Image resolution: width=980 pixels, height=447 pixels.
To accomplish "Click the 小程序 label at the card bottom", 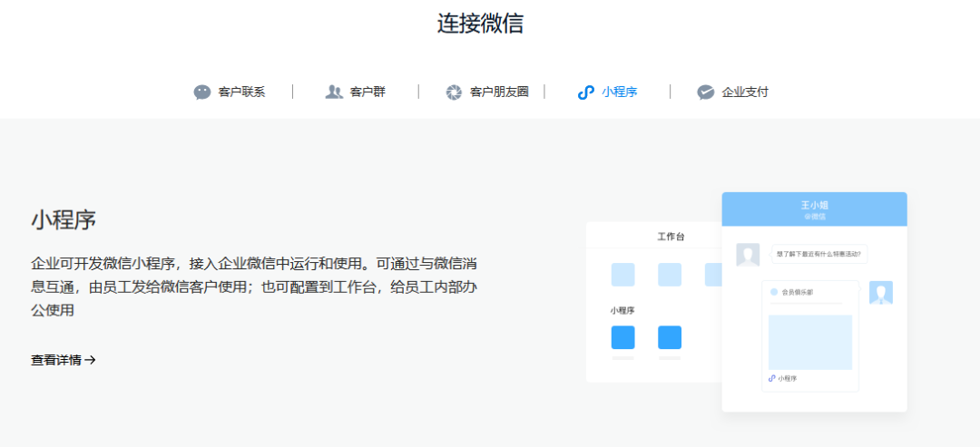I will (x=788, y=378).
